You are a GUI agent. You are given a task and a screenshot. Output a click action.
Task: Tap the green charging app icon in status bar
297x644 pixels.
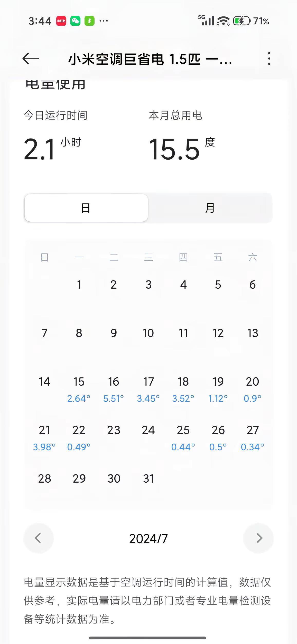point(89,21)
